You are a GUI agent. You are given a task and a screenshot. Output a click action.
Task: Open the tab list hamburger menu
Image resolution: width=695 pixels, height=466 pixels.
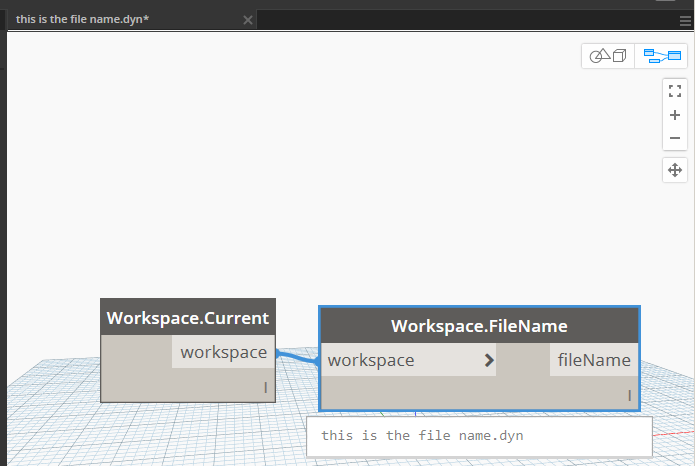(685, 21)
